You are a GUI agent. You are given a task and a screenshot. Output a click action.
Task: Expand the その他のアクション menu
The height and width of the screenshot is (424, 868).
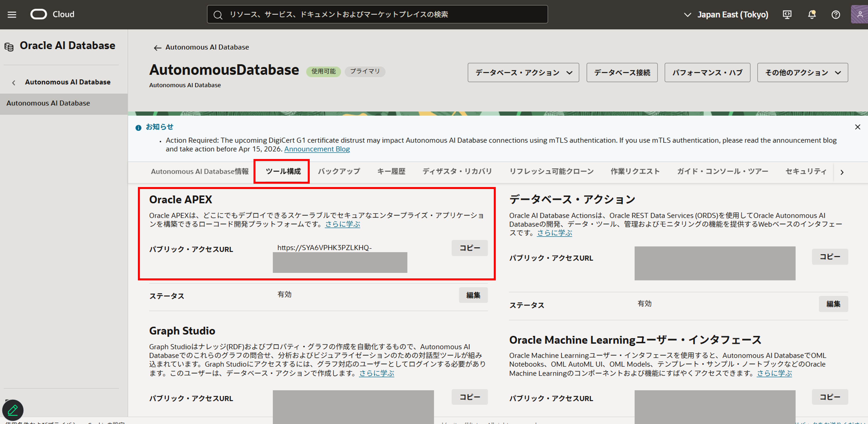tap(802, 72)
